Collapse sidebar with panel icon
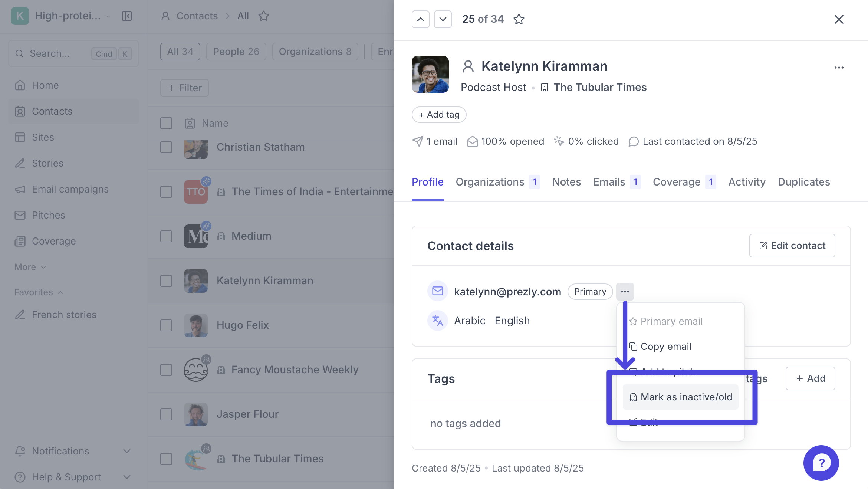This screenshot has width=868, height=489. [127, 16]
